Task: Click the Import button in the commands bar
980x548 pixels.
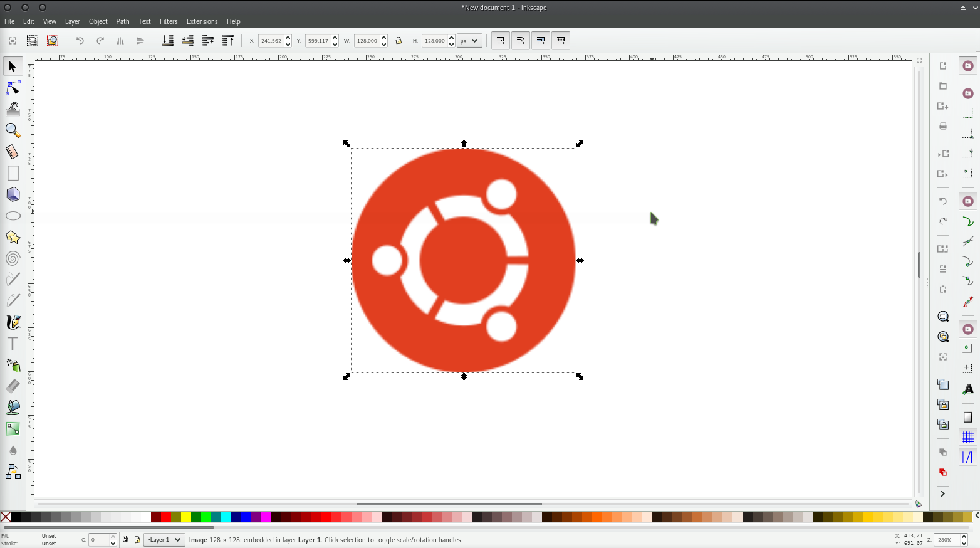Action: pos(943,154)
